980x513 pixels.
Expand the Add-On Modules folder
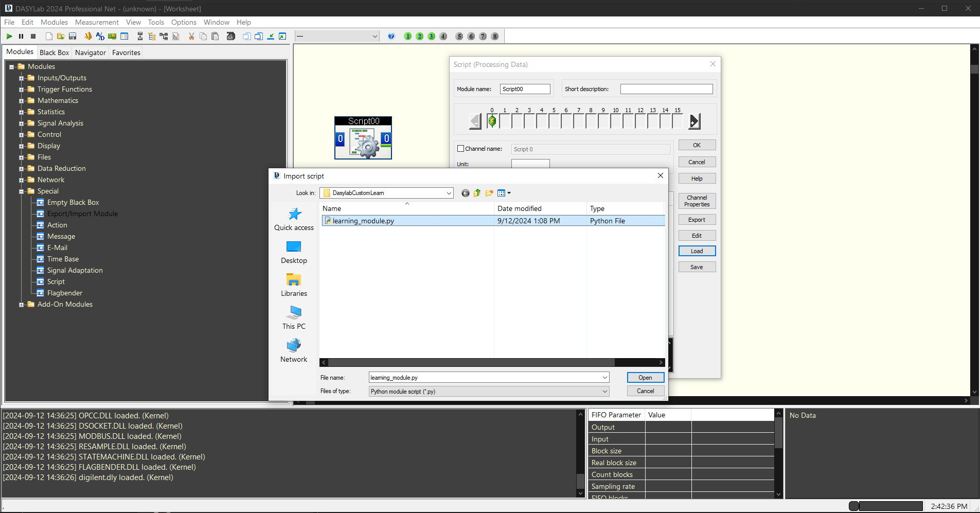tap(22, 305)
